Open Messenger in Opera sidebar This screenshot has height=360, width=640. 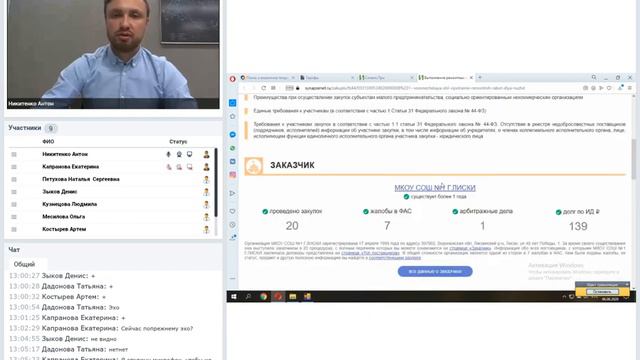click(x=233, y=134)
